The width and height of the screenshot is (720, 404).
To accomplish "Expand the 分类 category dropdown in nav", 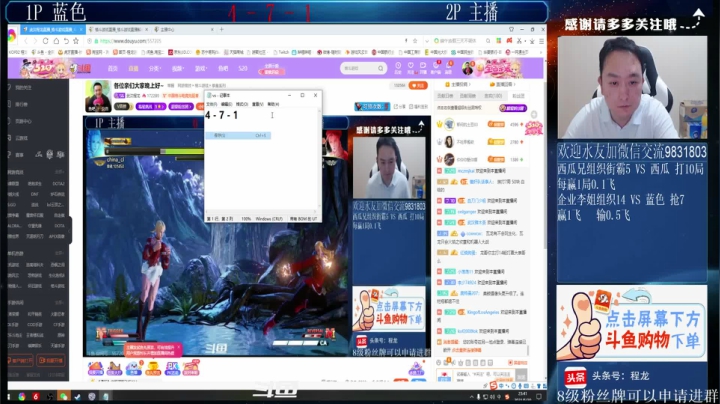I will point(154,68).
